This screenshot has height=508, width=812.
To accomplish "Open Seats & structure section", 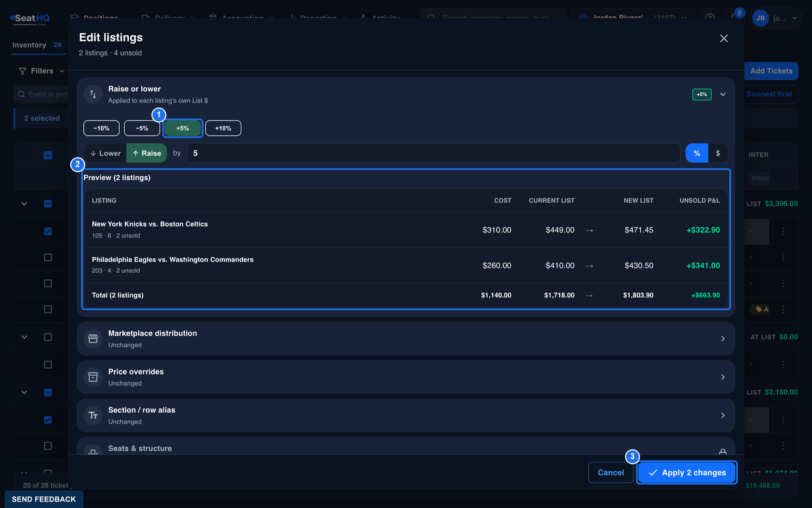I will tap(406, 446).
